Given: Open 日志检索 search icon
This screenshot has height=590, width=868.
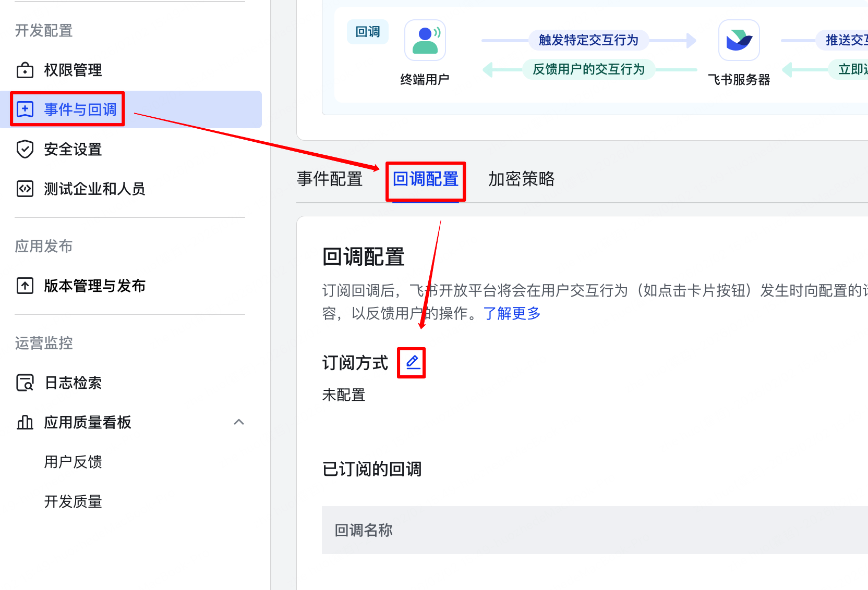Looking at the screenshot, I should [25, 383].
